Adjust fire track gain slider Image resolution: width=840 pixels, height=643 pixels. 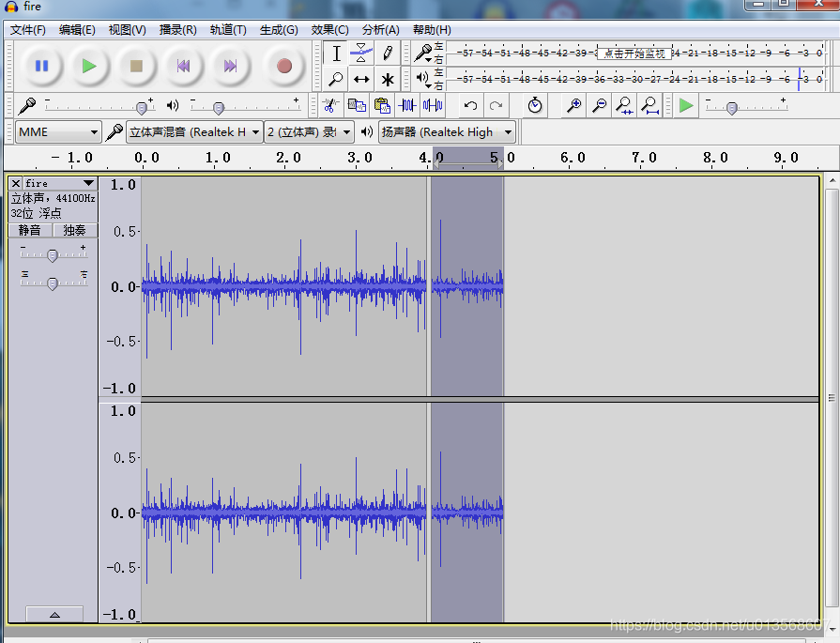tap(53, 253)
